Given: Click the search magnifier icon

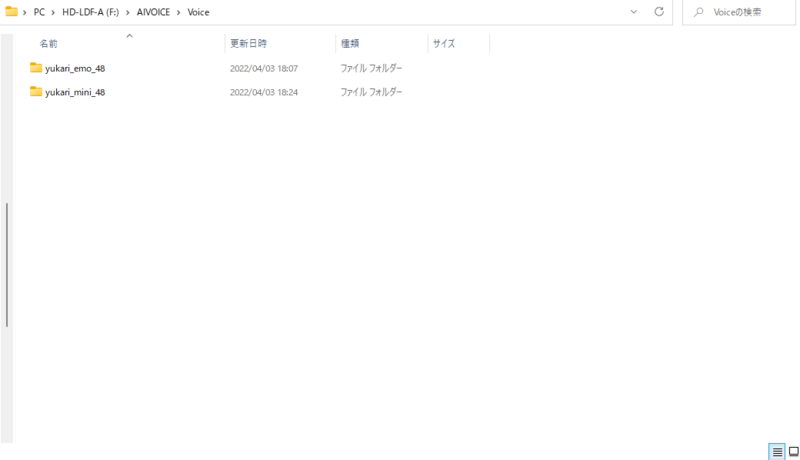Looking at the screenshot, I should tap(699, 12).
